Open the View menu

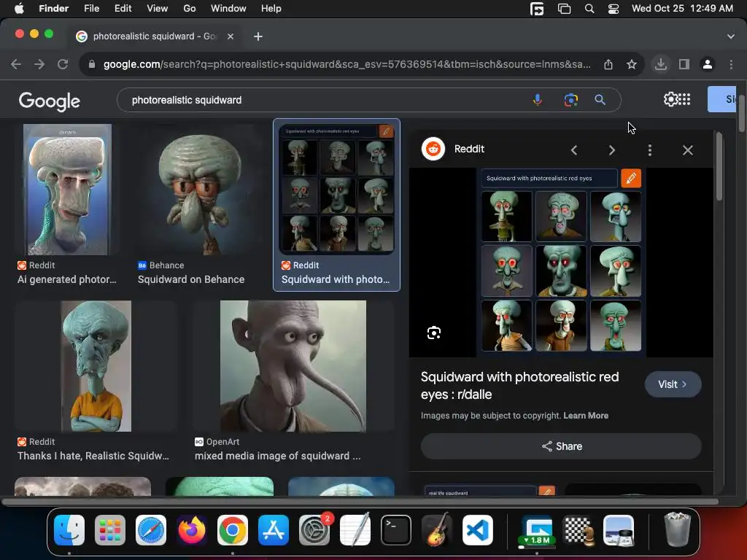click(158, 9)
